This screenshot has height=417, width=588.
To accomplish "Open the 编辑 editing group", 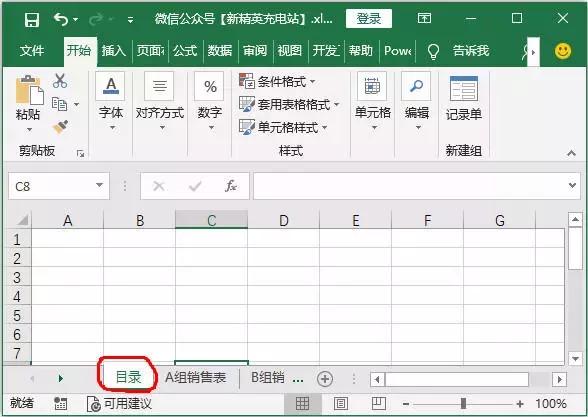I will [417, 102].
